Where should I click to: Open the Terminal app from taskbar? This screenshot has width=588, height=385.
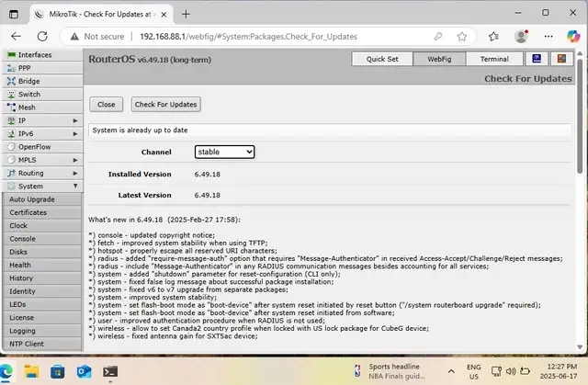click(110, 371)
